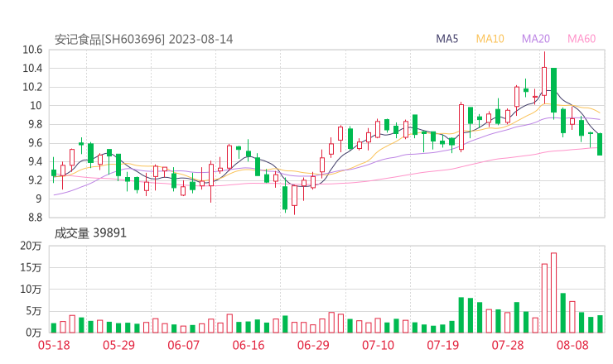
Task: Click the 8.8 price axis label
Action: pyautogui.click(x=34, y=218)
